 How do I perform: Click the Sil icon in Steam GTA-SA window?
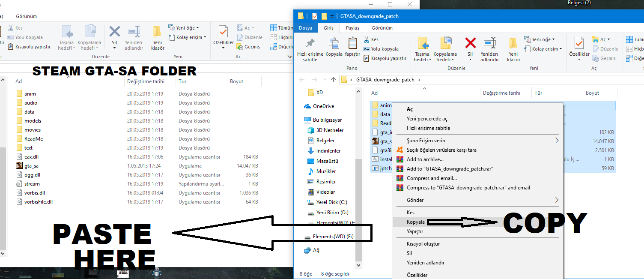tap(114, 32)
